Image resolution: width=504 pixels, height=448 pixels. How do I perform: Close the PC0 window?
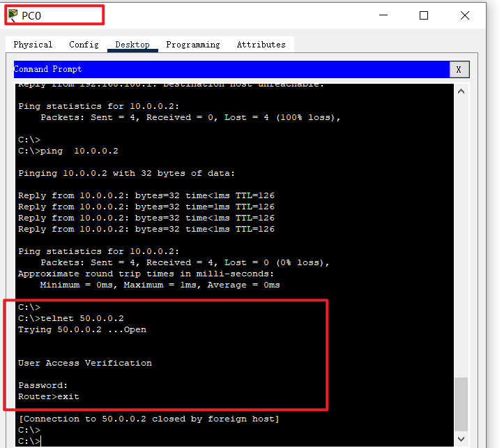pos(465,15)
